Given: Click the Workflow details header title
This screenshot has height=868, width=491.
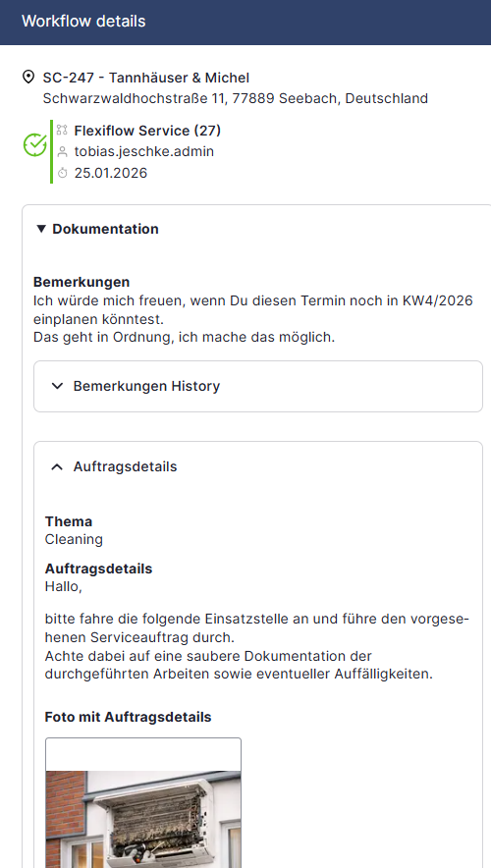Looking at the screenshot, I should coord(83,21).
